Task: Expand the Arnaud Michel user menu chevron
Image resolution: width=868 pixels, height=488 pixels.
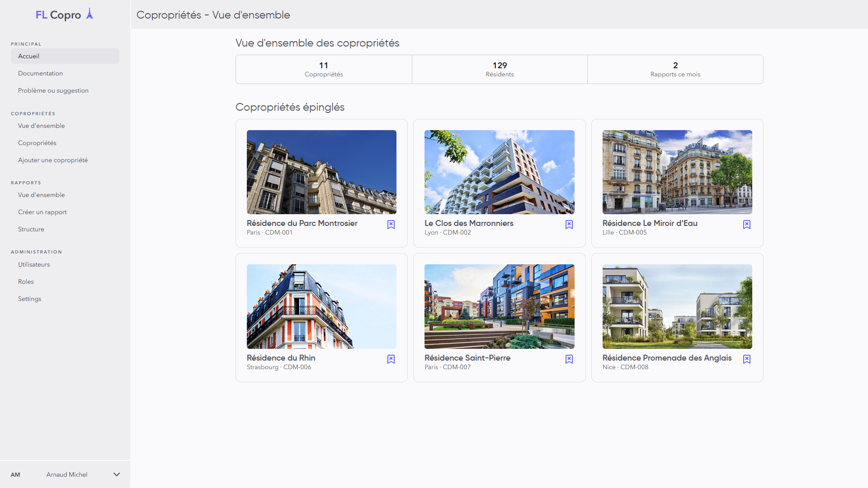Action: (117, 474)
